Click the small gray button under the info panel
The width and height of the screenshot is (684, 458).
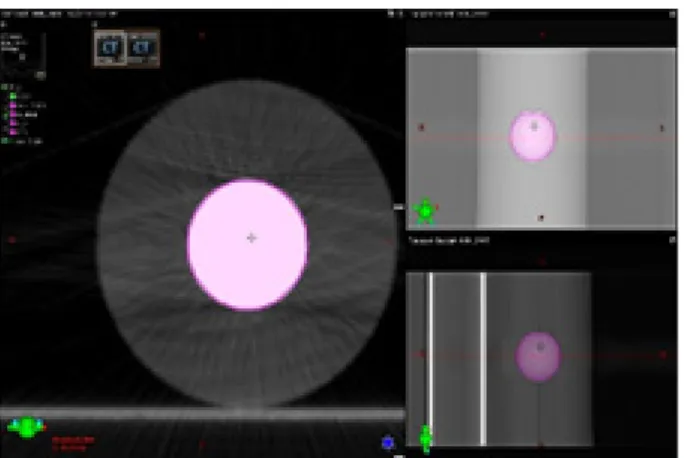click(40, 75)
